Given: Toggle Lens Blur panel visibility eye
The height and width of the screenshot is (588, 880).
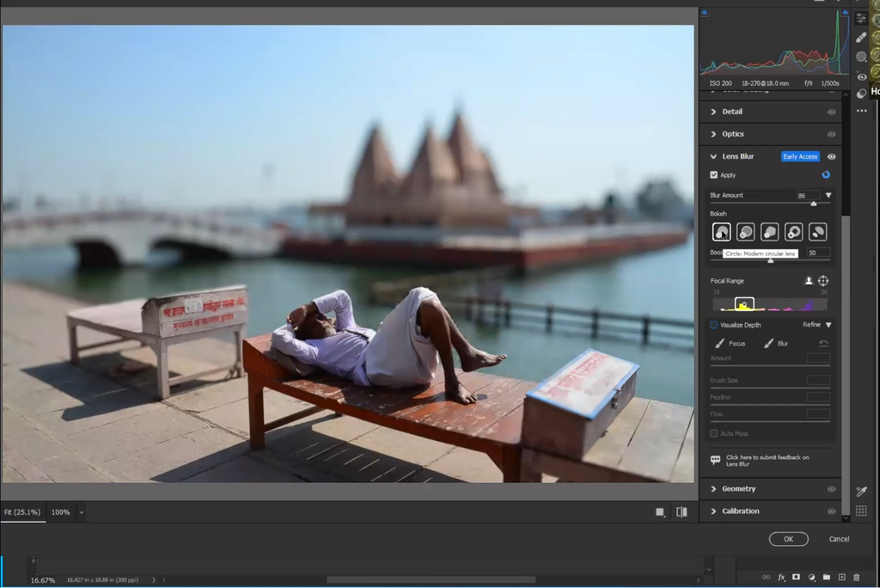Looking at the screenshot, I should tap(831, 157).
